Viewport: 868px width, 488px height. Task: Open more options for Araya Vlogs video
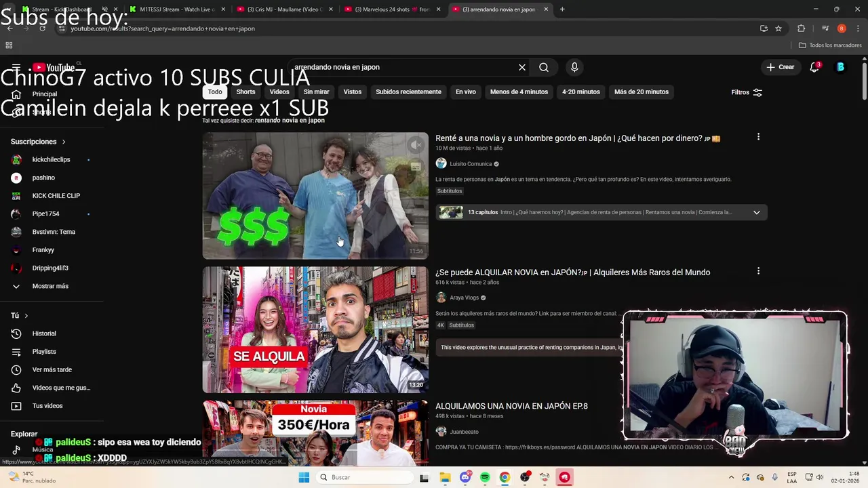tap(758, 272)
